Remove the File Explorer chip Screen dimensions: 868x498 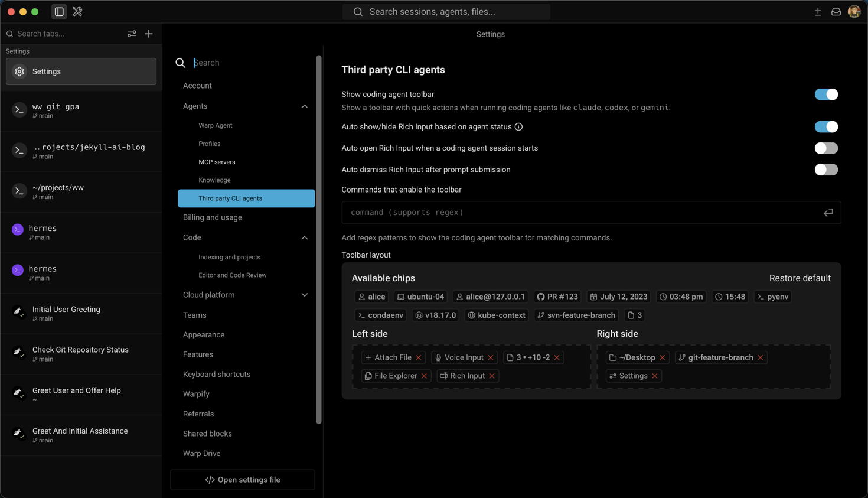pos(424,376)
